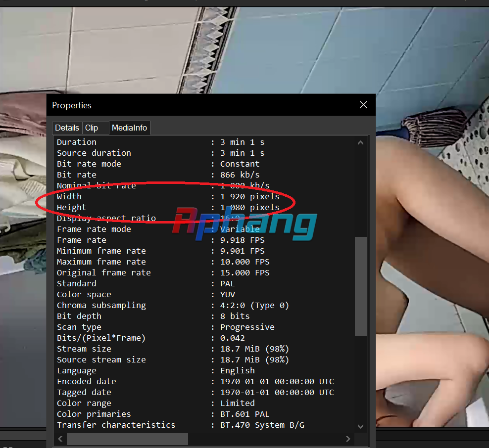The width and height of the screenshot is (489, 448).
Task: Click the "9.918 FPS" frame rate value
Action: pos(243,240)
